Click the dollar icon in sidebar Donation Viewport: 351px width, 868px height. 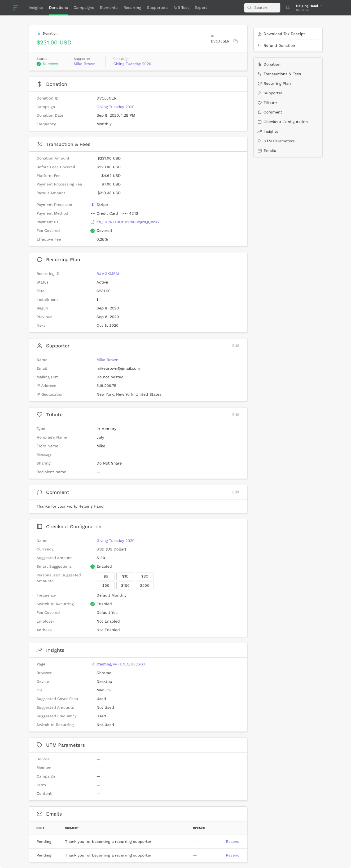click(x=260, y=64)
